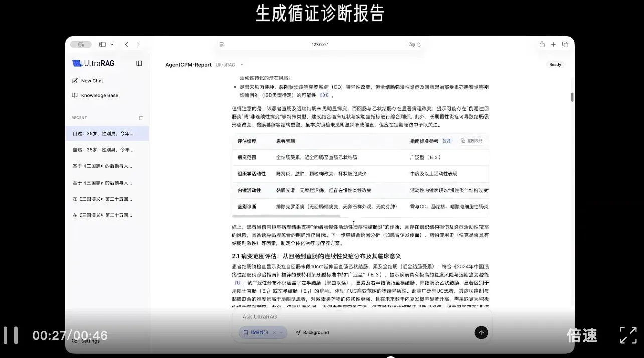The width and height of the screenshot is (644, 358).
Task: Open the reader view icon in address bar
Action: click(221, 44)
